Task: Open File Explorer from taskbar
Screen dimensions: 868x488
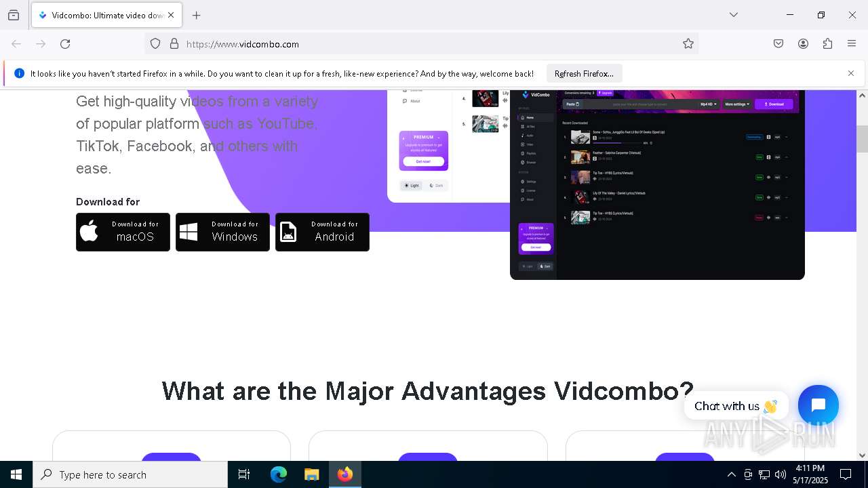Action: pyautogui.click(x=311, y=474)
